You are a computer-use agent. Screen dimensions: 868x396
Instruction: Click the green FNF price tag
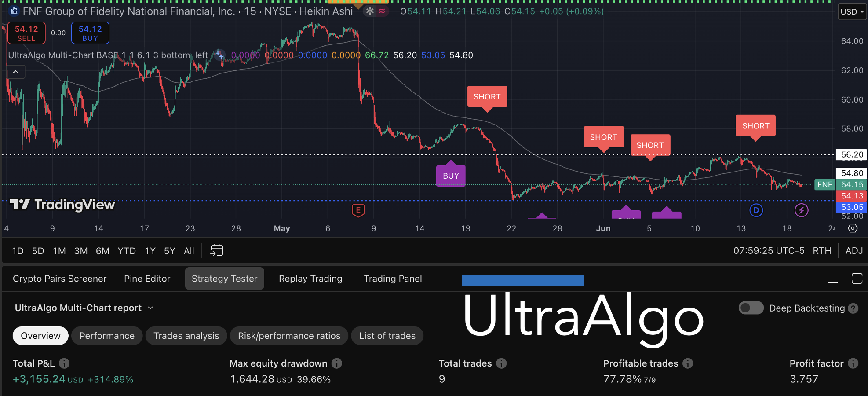(825, 185)
